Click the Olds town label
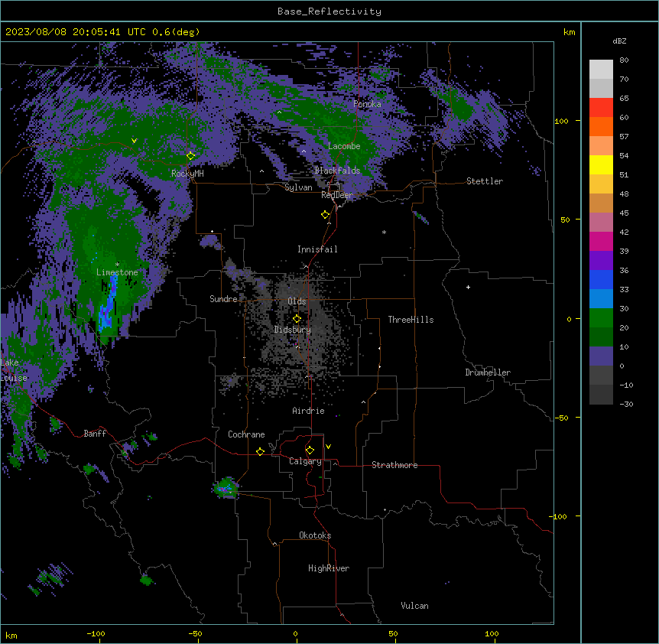659x644 pixels. coord(297,301)
